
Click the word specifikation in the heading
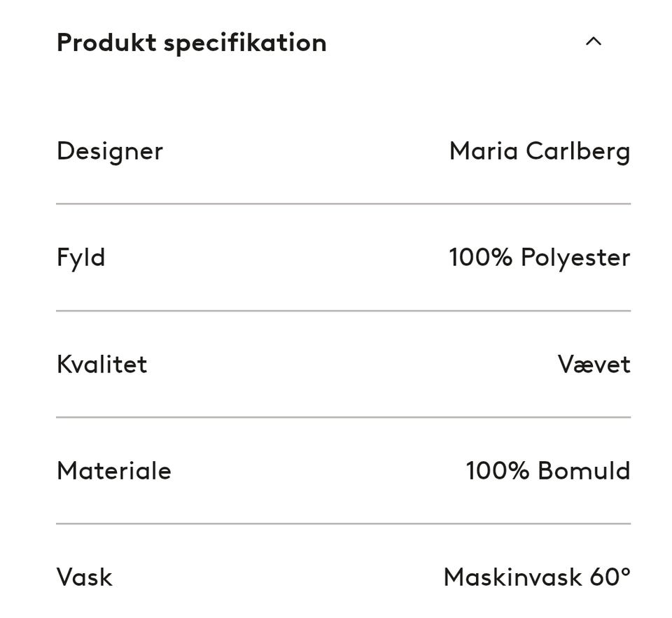tap(245, 43)
